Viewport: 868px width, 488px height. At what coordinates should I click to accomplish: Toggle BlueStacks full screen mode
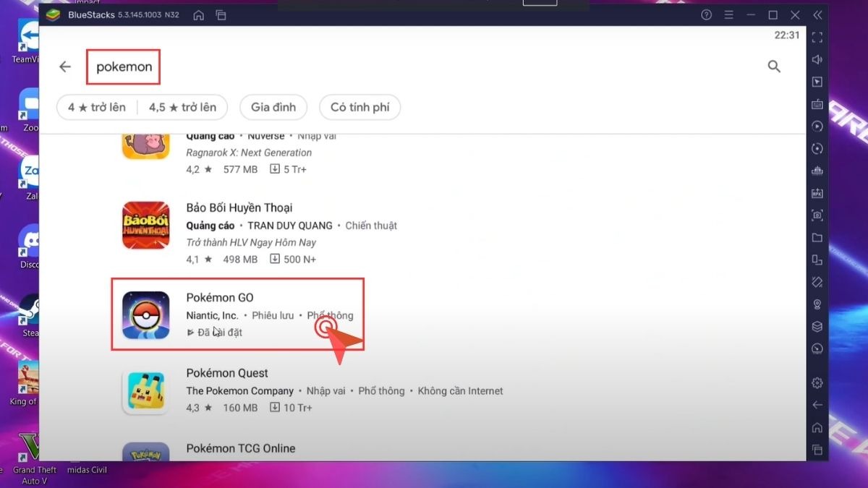(817, 37)
